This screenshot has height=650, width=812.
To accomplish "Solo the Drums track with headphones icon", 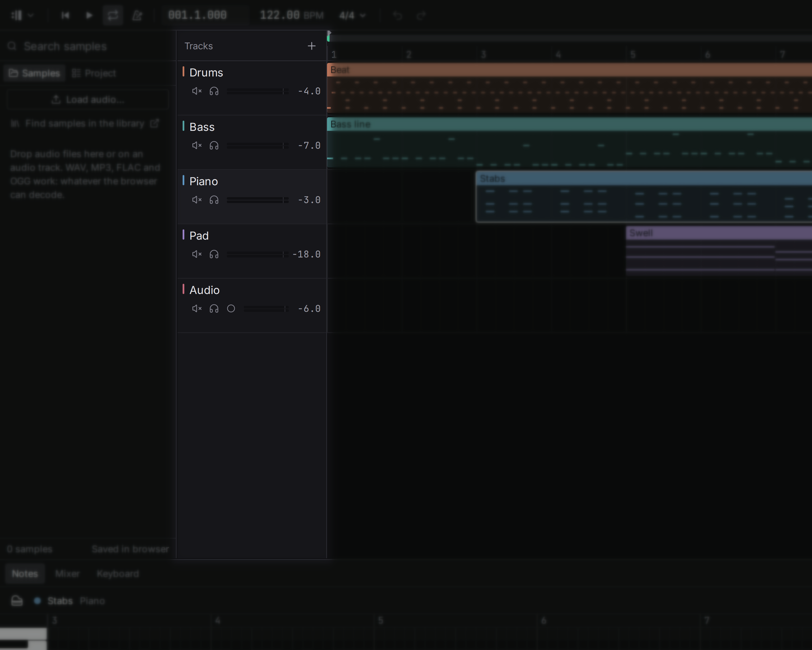I will pyautogui.click(x=214, y=91).
